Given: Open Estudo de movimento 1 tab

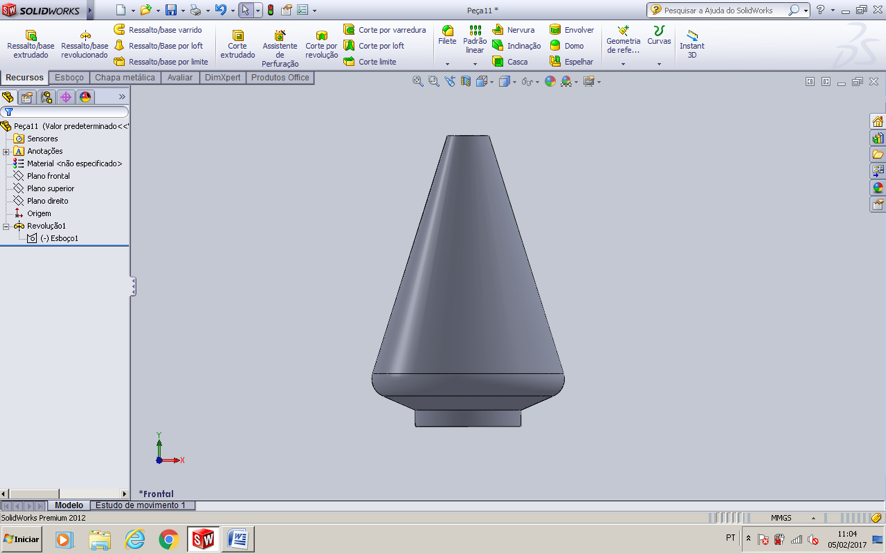Looking at the screenshot, I should coord(140,505).
